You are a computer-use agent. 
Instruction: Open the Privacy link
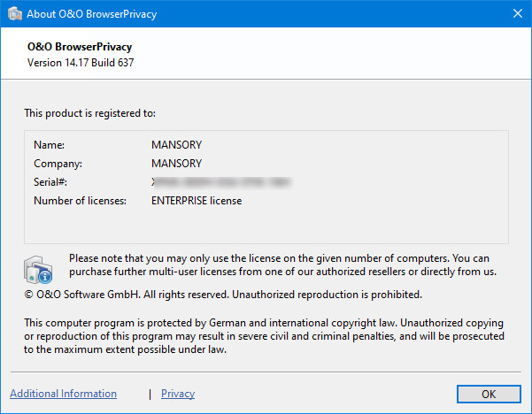[x=178, y=394]
